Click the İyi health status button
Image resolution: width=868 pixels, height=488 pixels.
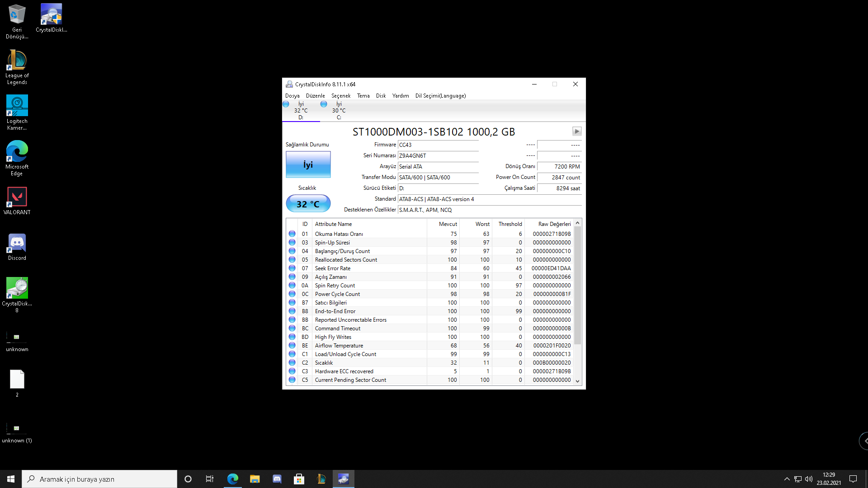(x=308, y=164)
